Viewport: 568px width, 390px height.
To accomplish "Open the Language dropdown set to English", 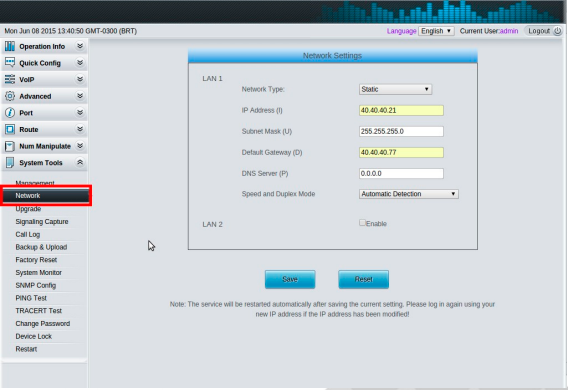I will [436, 31].
